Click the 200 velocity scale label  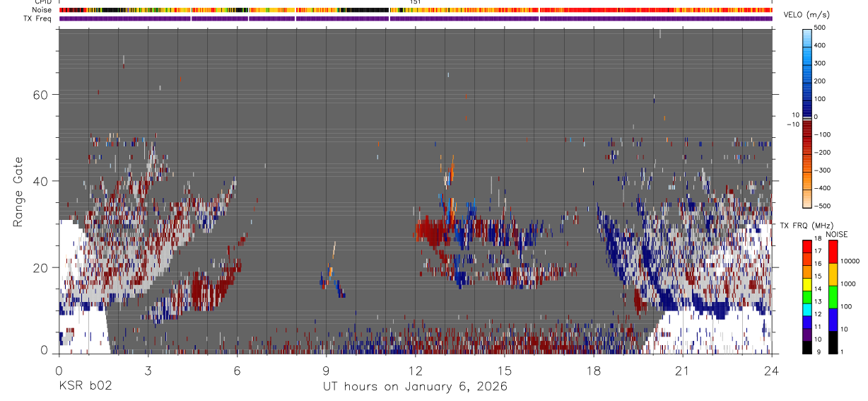pos(821,81)
